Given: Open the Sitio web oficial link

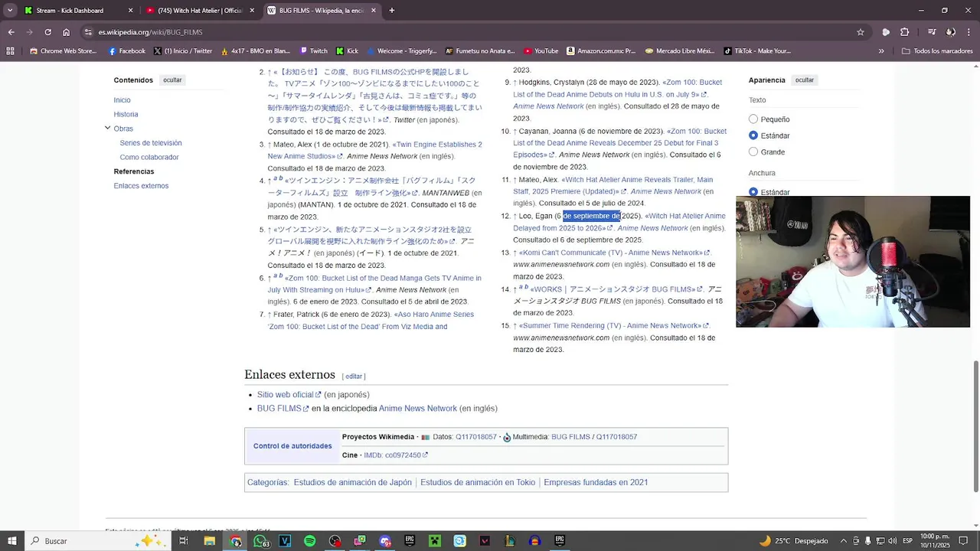Looking at the screenshot, I should (289, 395).
